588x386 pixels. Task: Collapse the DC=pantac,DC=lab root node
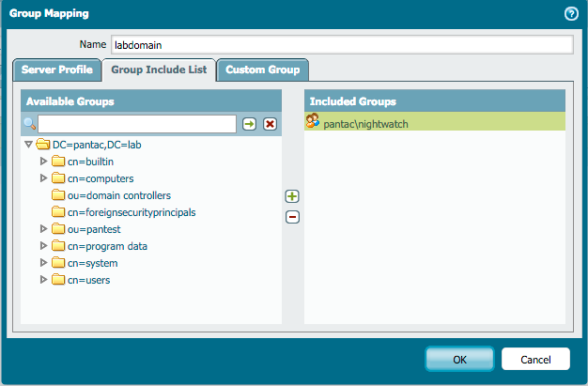click(x=28, y=145)
